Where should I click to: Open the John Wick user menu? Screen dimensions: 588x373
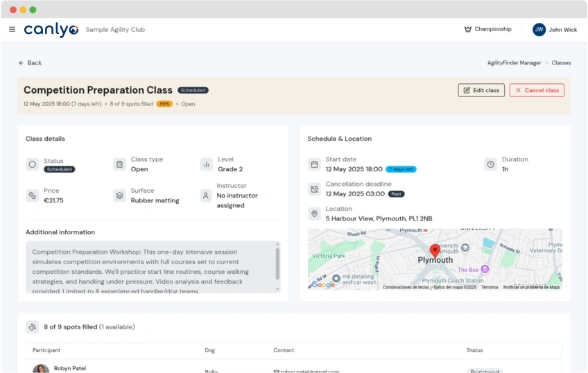pos(555,30)
